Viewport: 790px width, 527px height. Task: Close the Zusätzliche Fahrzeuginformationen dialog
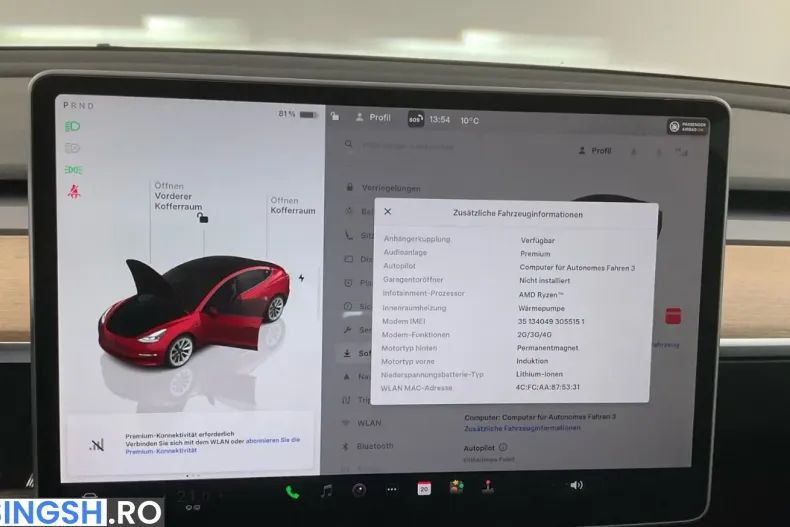coord(387,212)
